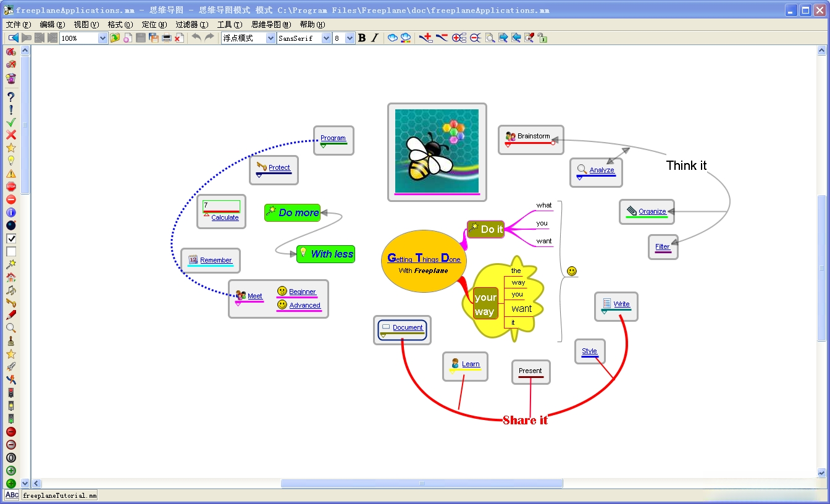Click the undo arrow in toolbar
Screen dimensions: 830x504
[x=196, y=38]
